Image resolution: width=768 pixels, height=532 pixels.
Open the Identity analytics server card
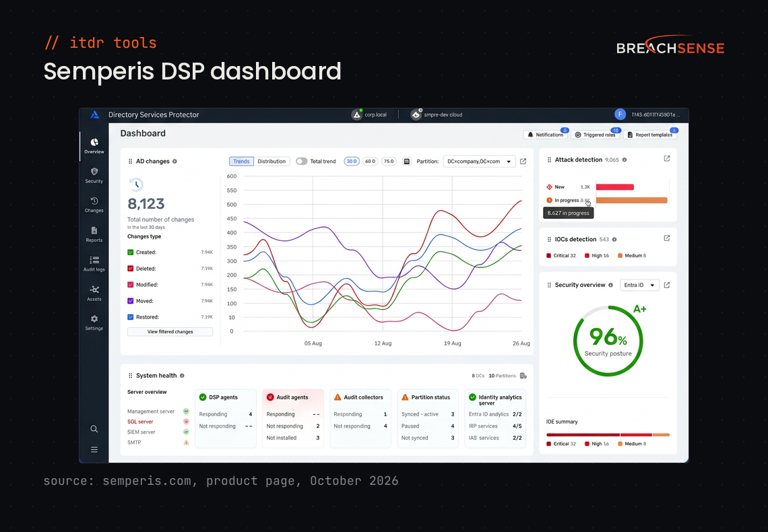click(x=495, y=418)
